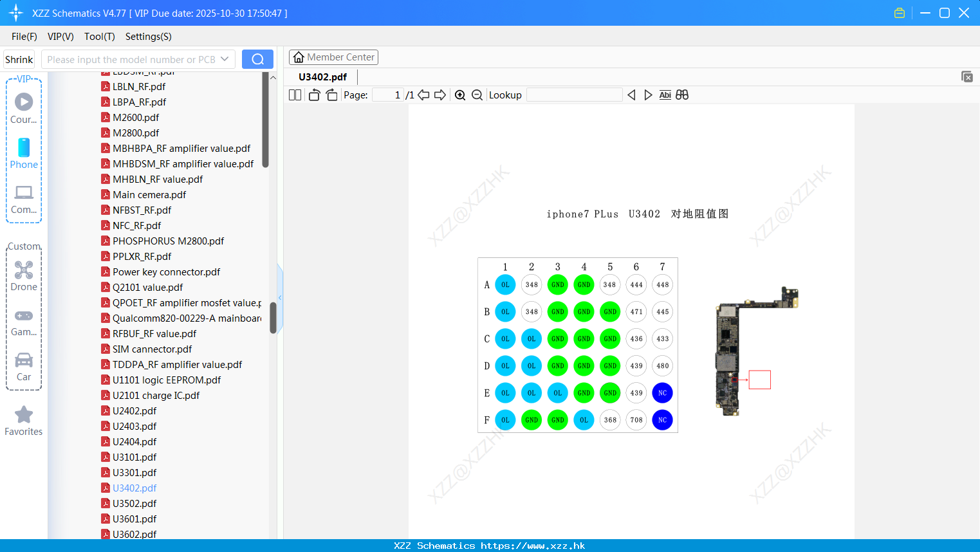Open the File(F) menu
The image size is (980, 552).
point(24,37)
